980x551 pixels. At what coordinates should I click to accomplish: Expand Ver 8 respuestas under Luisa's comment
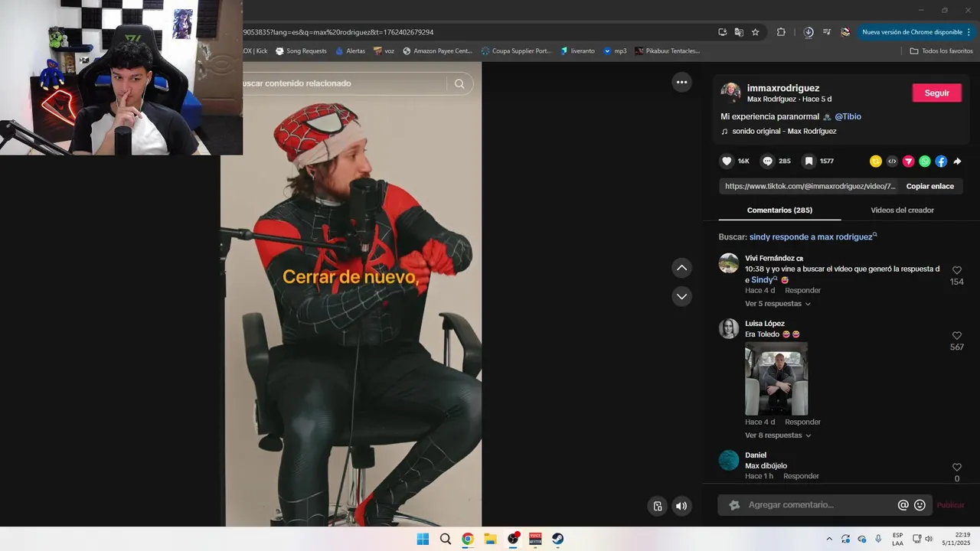pyautogui.click(x=777, y=435)
